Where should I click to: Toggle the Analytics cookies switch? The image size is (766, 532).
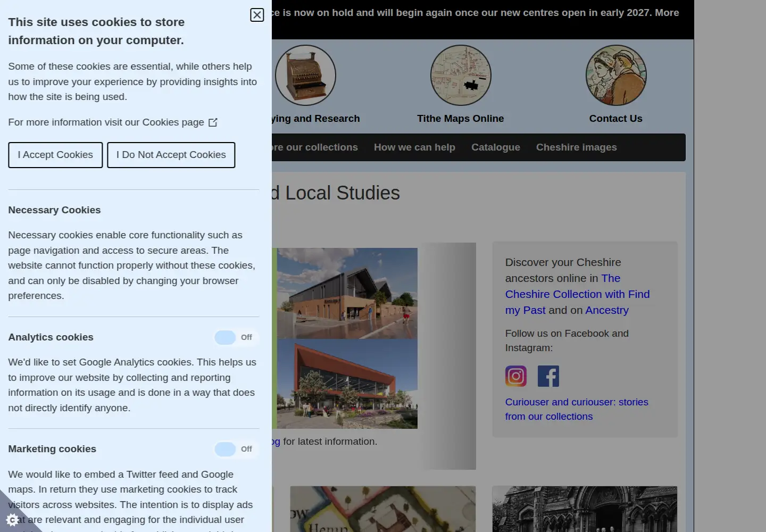pyautogui.click(x=236, y=337)
